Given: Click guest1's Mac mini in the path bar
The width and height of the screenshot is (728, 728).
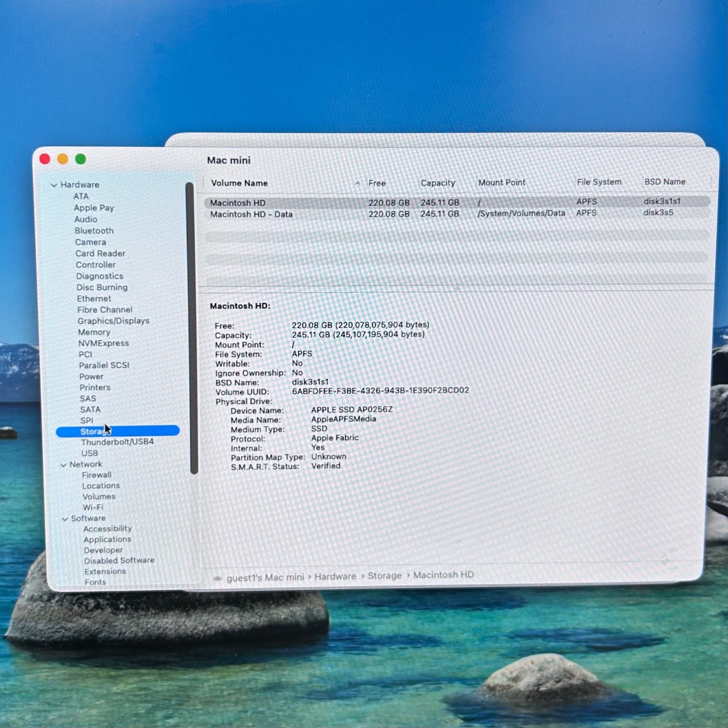Looking at the screenshot, I should 265,578.
